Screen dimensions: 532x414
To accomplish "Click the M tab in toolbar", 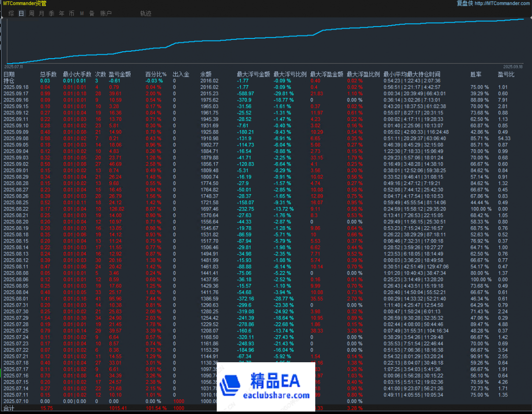I will [82, 13].
